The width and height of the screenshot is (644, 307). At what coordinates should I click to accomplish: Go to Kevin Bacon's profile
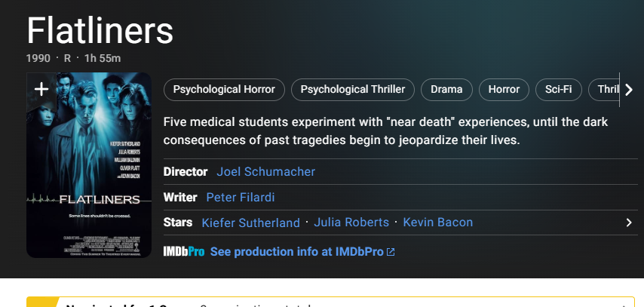pos(438,223)
